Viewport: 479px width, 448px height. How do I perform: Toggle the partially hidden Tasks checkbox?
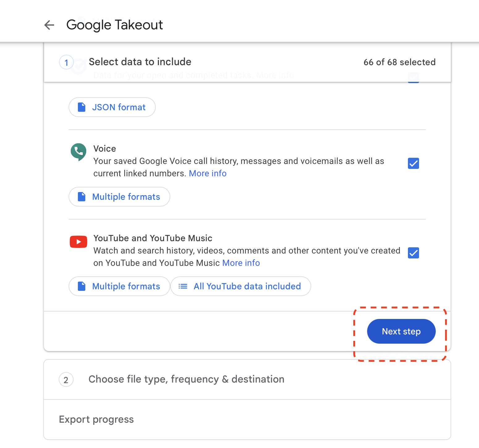pyautogui.click(x=413, y=78)
